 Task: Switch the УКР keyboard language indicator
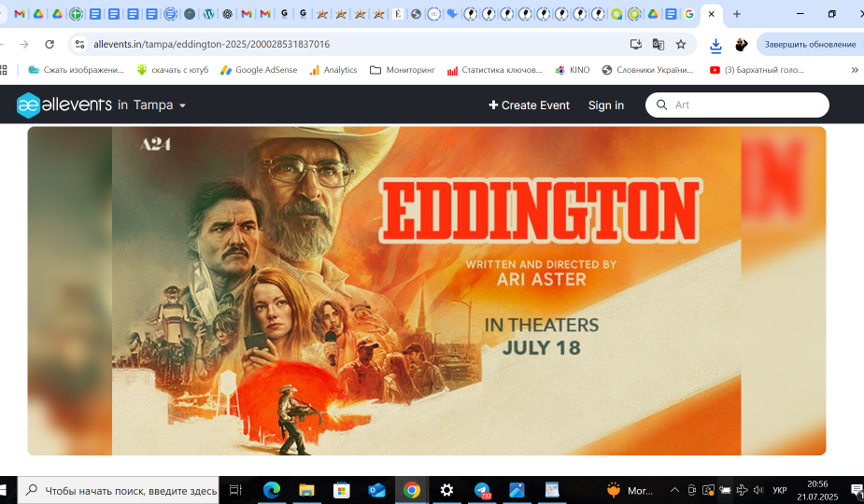pos(779,490)
